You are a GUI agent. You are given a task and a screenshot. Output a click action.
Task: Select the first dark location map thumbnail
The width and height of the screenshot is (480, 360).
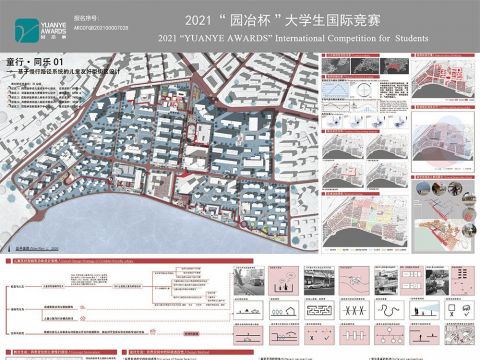(x=336, y=66)
